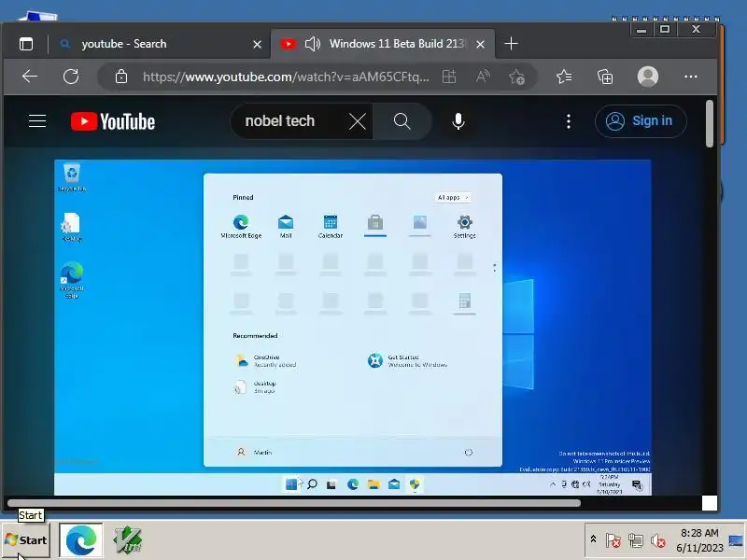Click Show desktop icon at taskbar end
Screen dimensions: 747x560
pyautogui.click(x=736, y=540)
